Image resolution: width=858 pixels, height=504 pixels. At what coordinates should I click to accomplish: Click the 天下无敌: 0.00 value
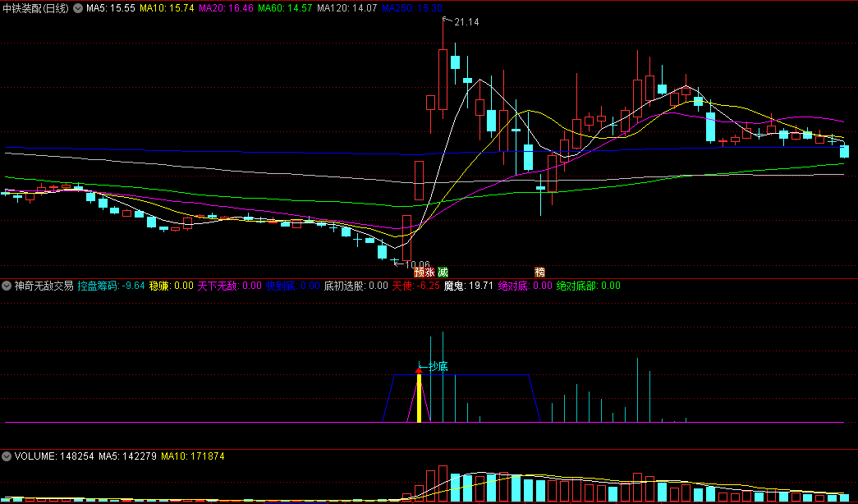[229, 286]
